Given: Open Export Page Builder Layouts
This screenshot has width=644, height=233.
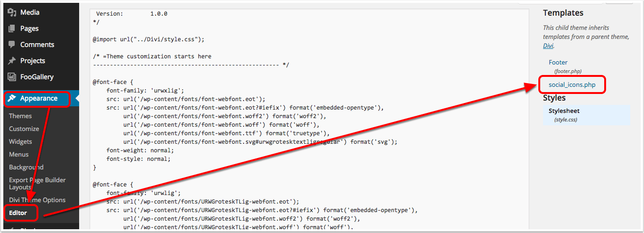Looking at the screenshot, I should click(37, 184).
